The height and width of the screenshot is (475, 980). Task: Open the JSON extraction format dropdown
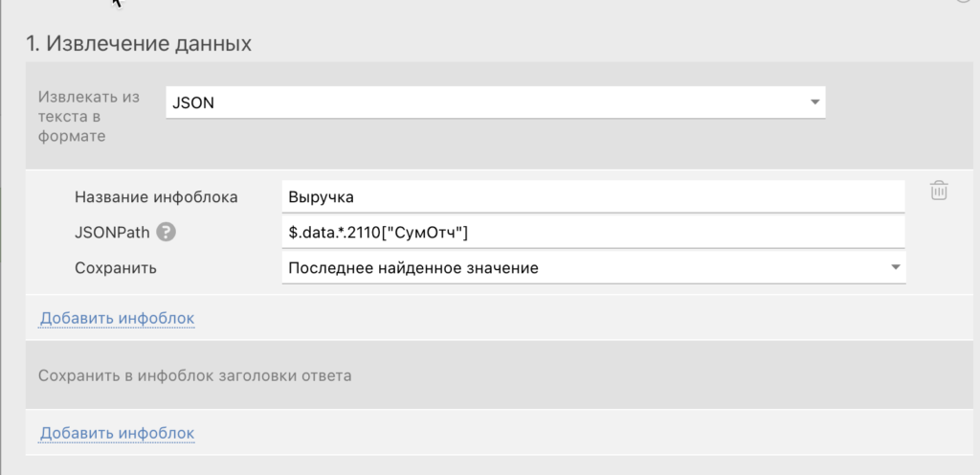pos(495,102)
